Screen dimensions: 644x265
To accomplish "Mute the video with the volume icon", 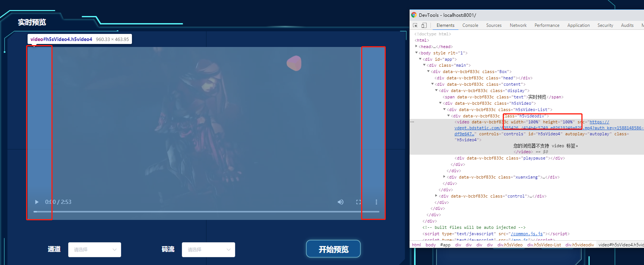I will pyautogui.click(x=341, y=202).
